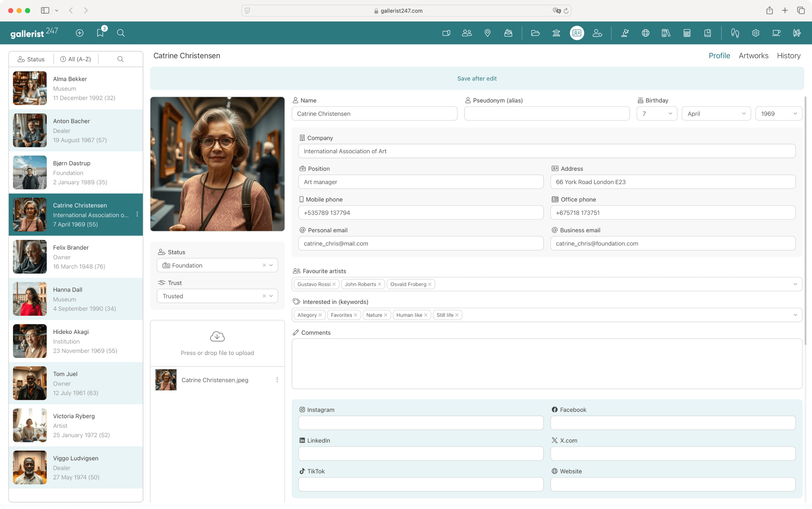Click the globe icon in toolbar
The image size is (812, 509).
645,33
